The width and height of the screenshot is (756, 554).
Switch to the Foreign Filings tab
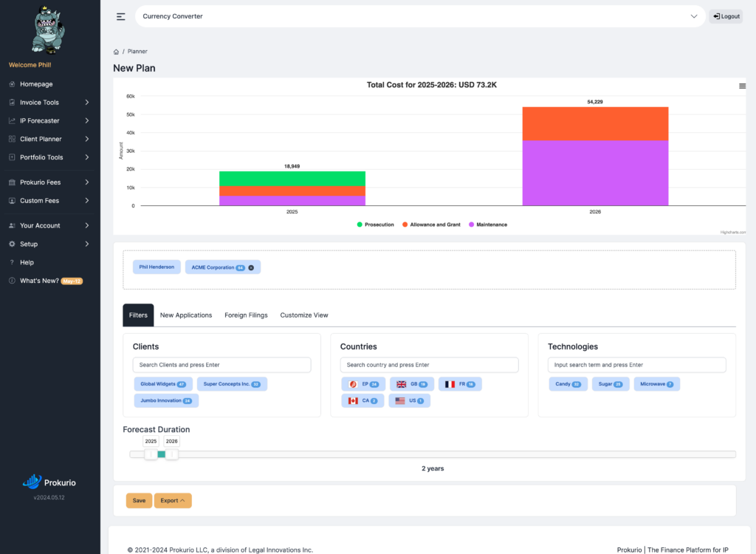(246, 315)
